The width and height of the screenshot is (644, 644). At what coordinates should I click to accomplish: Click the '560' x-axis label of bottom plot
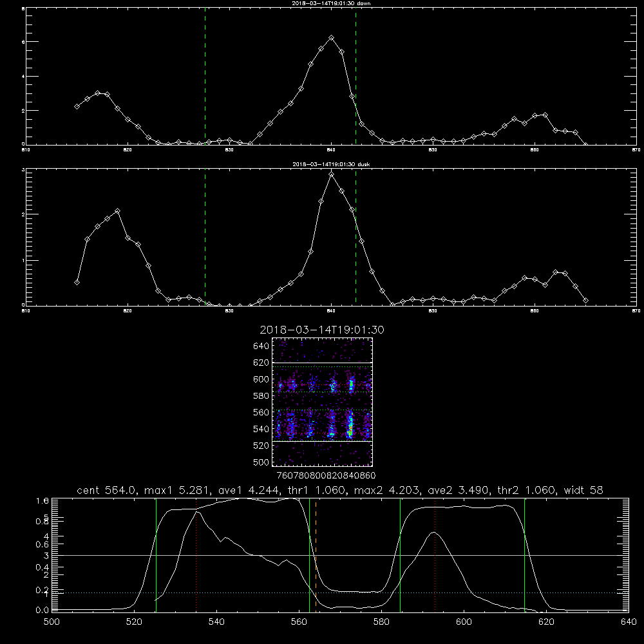pyautogui.click(x=299, y=622)
